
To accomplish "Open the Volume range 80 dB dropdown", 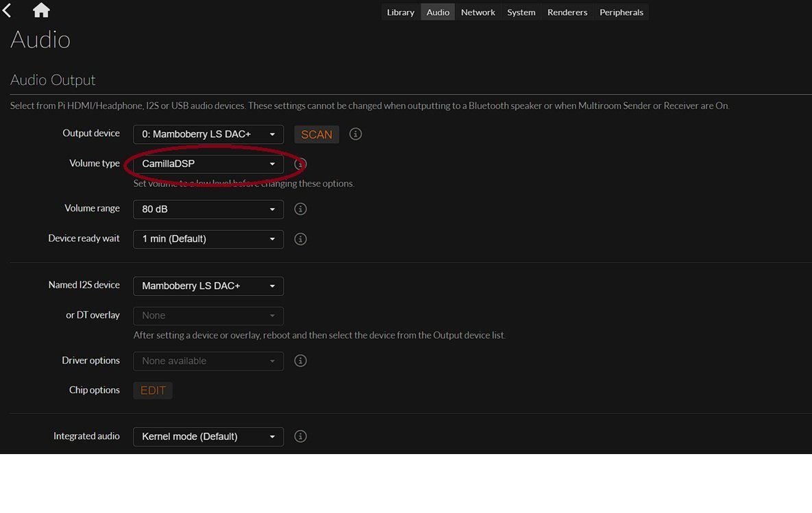I will pos(208,209).
